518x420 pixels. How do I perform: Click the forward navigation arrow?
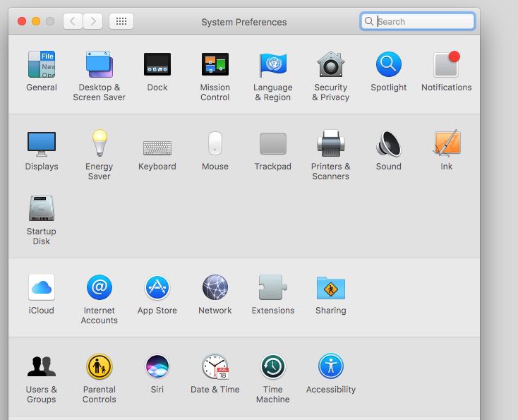(93, 21)
